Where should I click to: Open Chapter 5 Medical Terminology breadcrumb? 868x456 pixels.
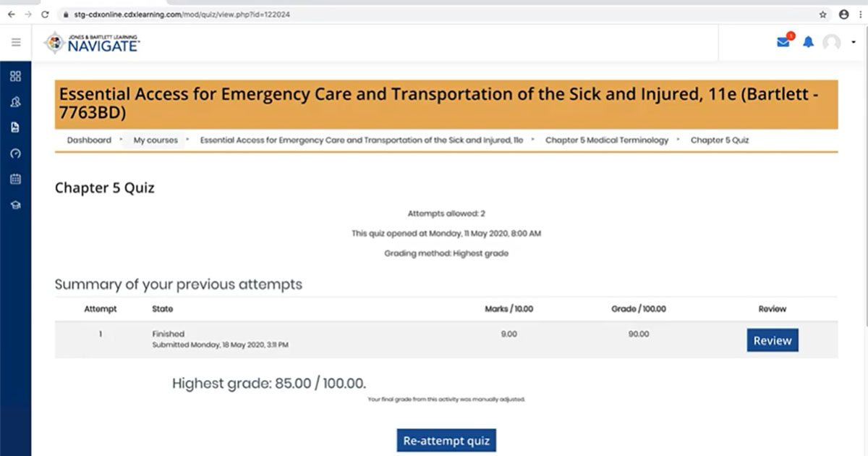(x=607, y=140)
